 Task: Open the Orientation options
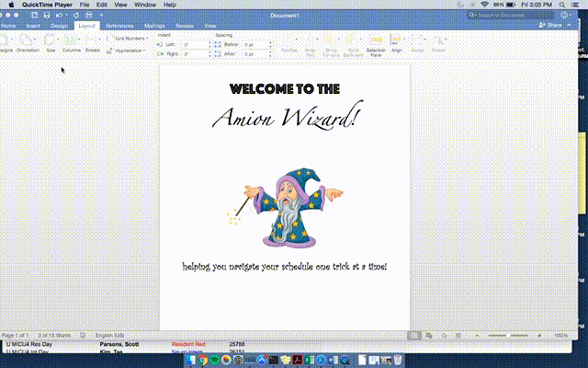(x=28, y=43)
